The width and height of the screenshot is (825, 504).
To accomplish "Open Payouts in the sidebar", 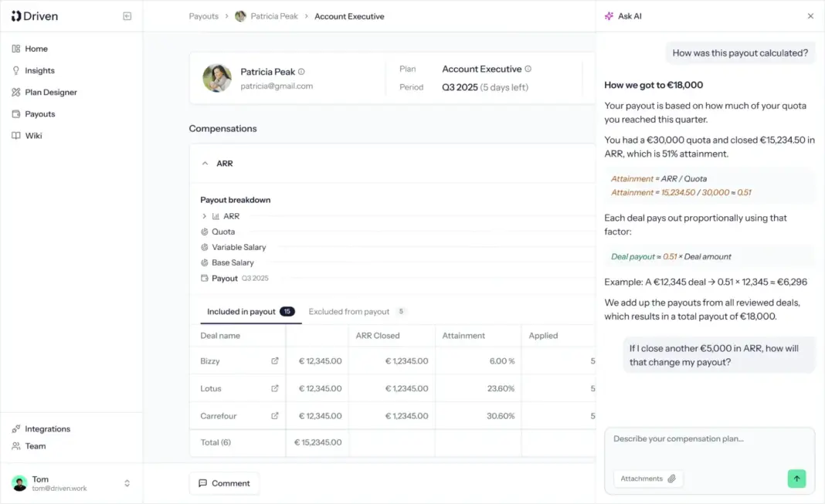I will click(x=40, y=114).
